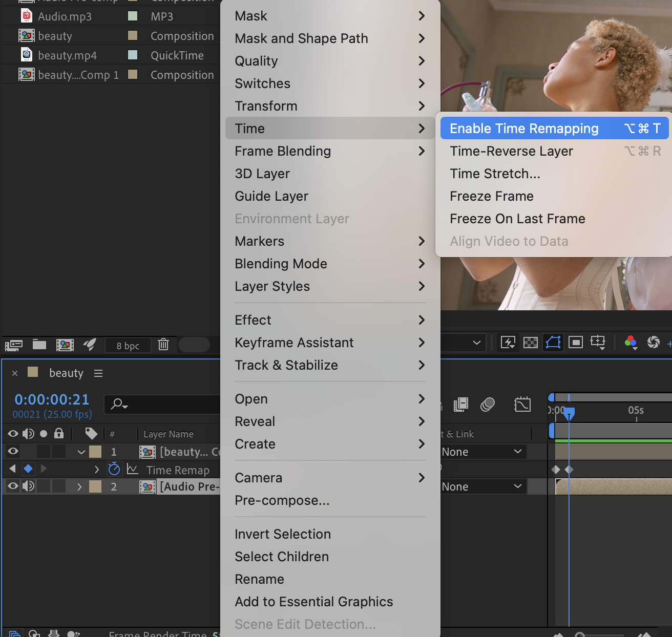
Task: Hide layer 1 using its eye icon
Action: (13, 452)
